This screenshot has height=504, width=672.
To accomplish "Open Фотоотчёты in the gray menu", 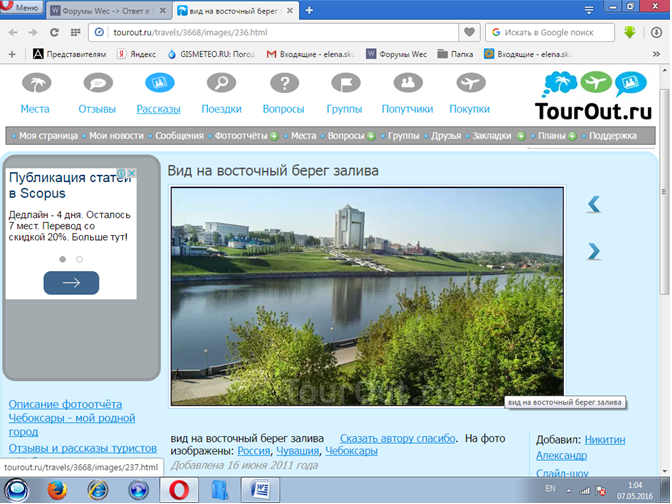I will 241,136.
